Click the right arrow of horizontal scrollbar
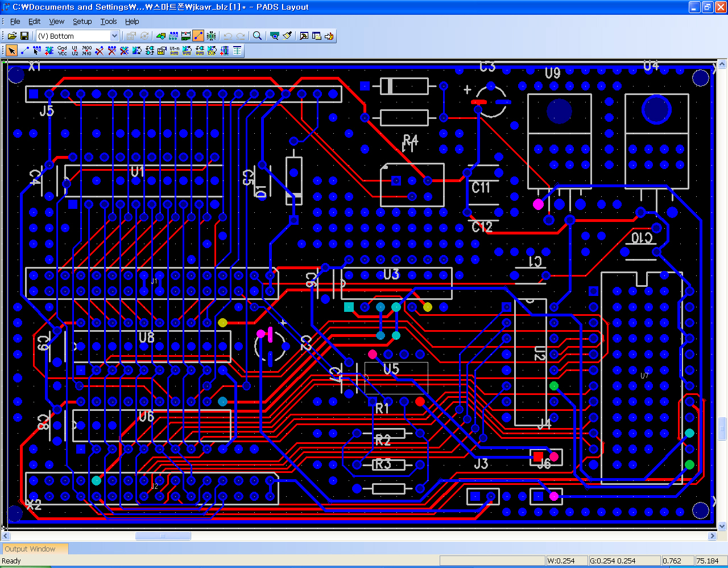Viewport: 728px width, 568px height. tap(712, 536)
